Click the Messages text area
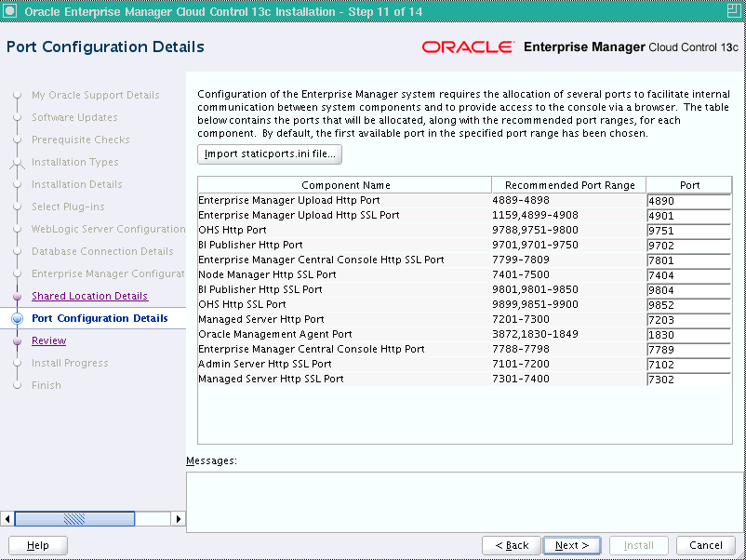 point(465,502)
